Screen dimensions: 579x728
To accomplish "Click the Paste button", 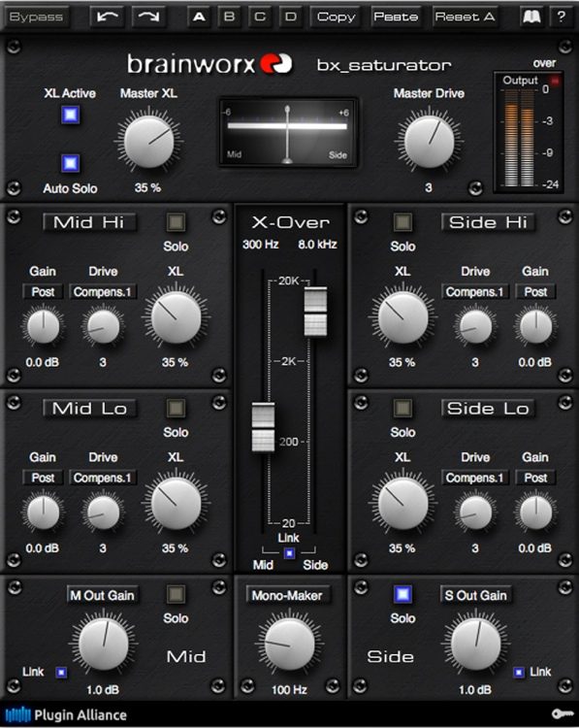I will click(396, 17).
